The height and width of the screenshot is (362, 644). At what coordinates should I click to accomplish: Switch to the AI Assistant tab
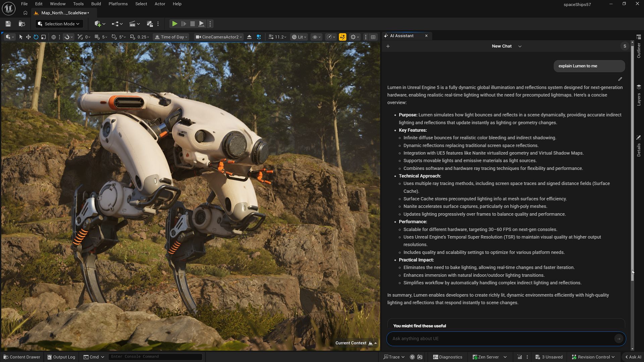(402, 36)
